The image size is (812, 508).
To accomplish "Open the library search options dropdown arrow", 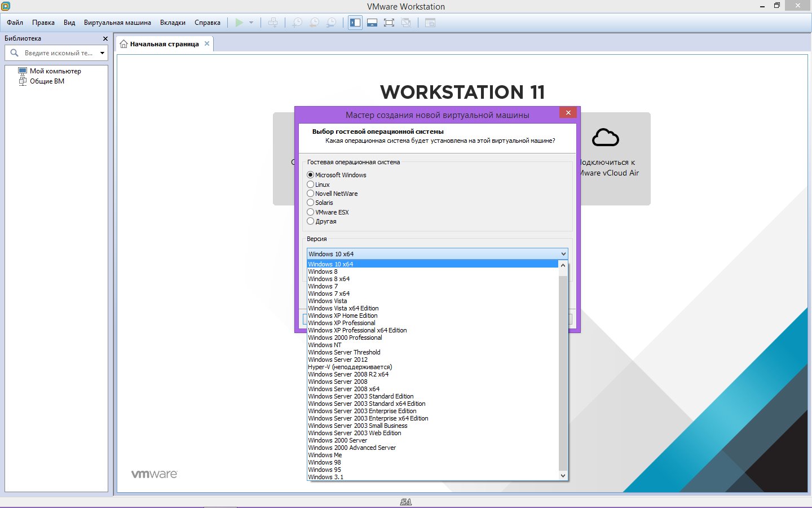I will [102, 53].
